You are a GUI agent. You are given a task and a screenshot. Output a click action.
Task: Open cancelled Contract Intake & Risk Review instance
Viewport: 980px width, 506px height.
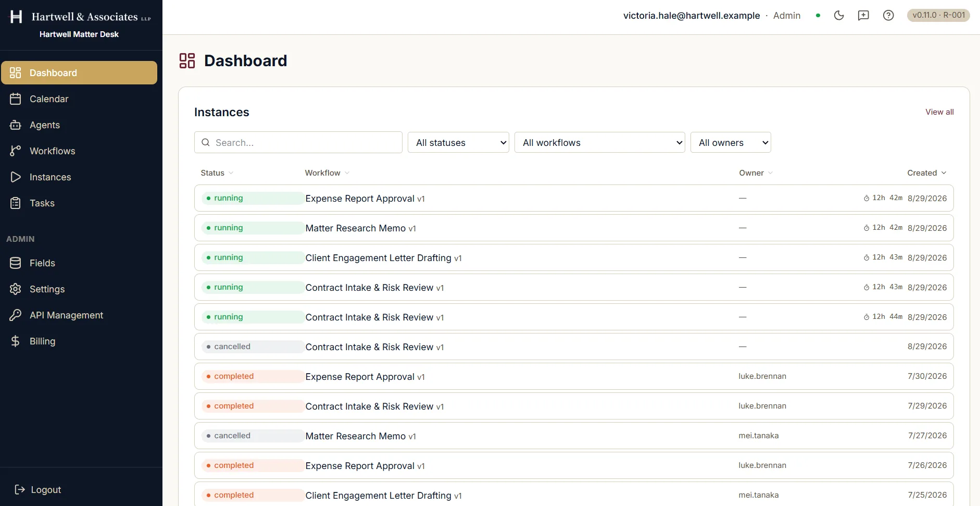click(x=574, y=347)
